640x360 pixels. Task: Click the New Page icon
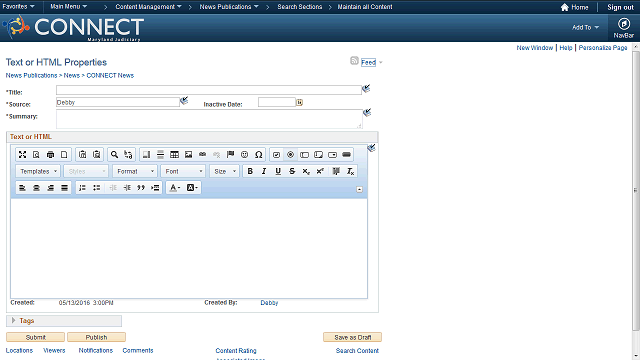tap(64, 155)
